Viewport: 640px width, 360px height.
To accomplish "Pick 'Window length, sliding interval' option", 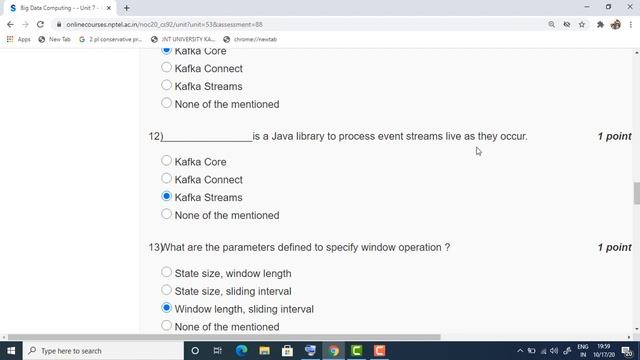I will click(x=166, y=308).
